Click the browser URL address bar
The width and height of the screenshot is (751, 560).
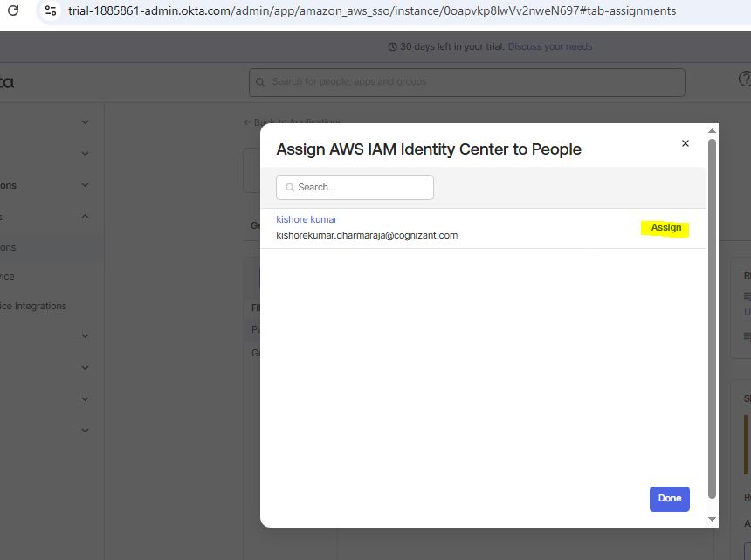(371, 11)
